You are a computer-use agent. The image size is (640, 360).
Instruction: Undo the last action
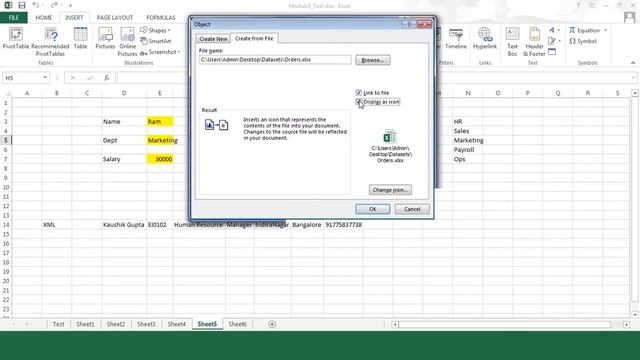click(x=36, y=5)
